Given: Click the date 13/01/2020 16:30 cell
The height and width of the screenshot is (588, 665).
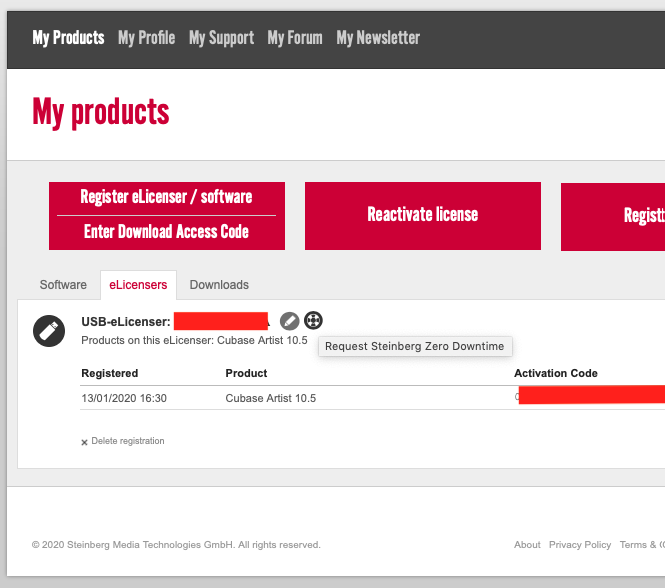Looking at the screenshot, I should click(x=124, y=398).
